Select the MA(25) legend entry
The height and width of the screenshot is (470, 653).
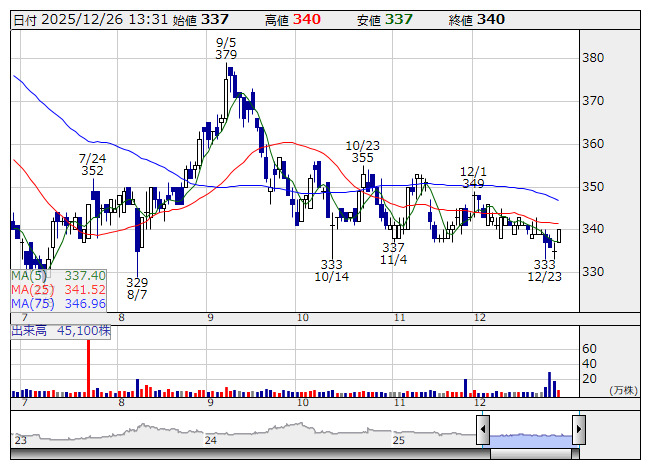click(x=58, y=289)
